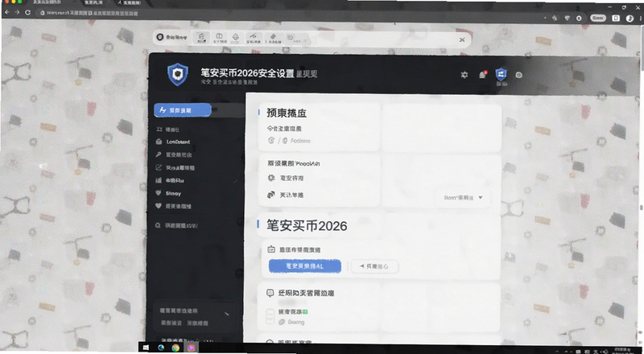Reload the page with the browser refresh icon
Image resolution: width=644 pixels, height=354 pixels.
point(28,12)
